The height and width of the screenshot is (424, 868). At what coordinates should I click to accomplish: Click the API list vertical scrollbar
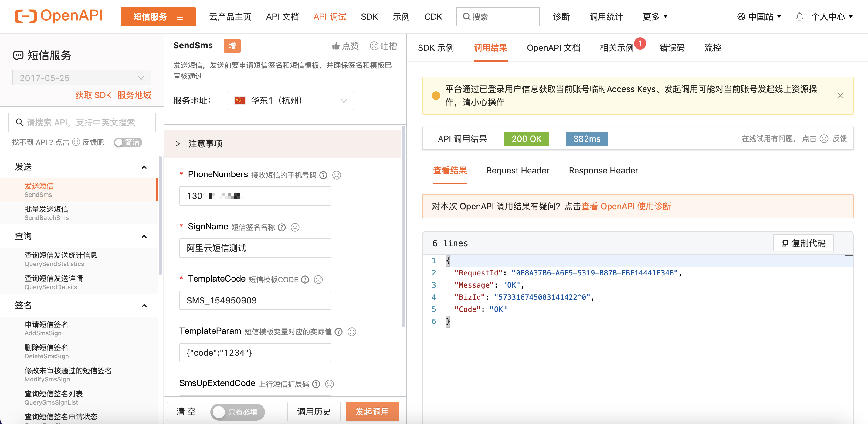pos(160,216)
